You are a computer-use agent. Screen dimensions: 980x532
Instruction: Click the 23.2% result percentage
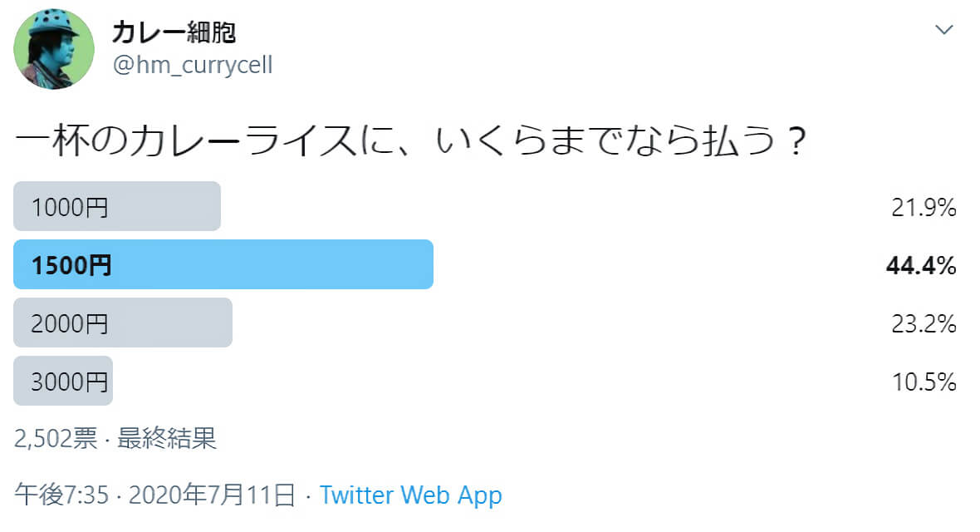click(x=924, y=323)
